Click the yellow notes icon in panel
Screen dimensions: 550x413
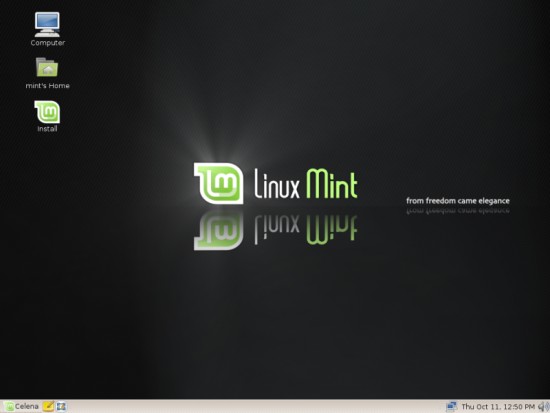click(x=48, y=406)
